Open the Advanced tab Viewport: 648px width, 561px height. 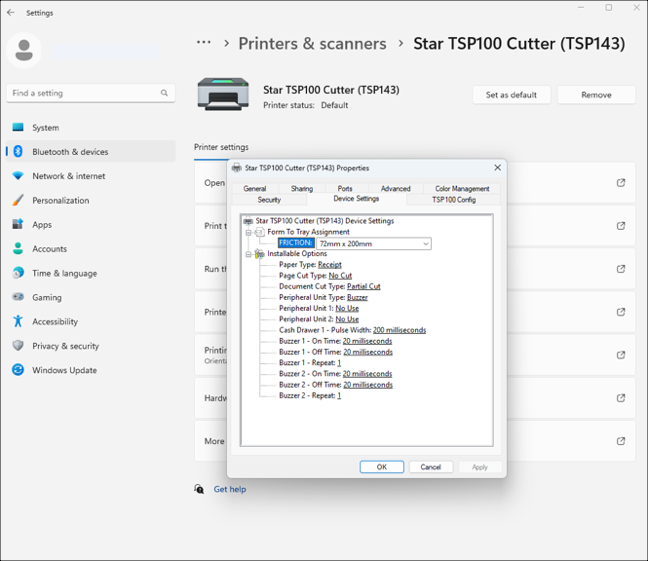coord(395,189)
